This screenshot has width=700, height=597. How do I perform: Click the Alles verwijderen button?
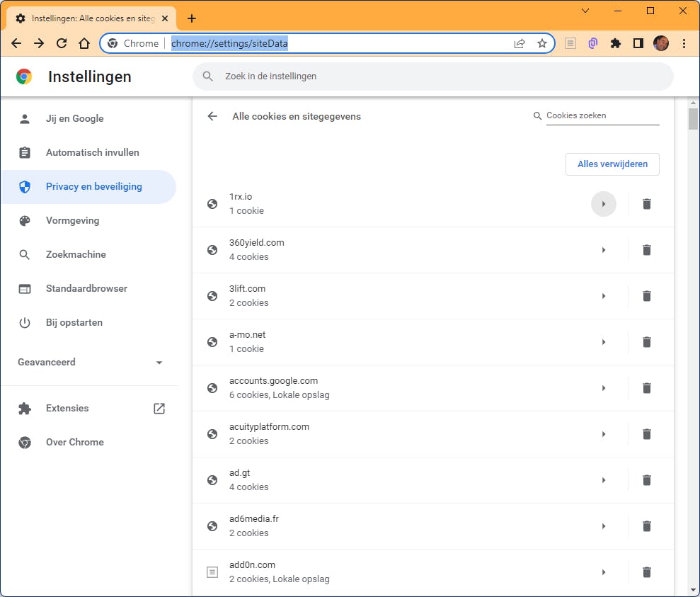pyautogui.click(x=612, y=164)
